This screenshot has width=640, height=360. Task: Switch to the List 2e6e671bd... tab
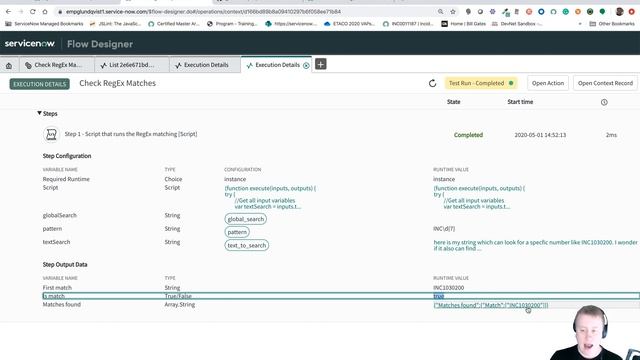point(132,65)
